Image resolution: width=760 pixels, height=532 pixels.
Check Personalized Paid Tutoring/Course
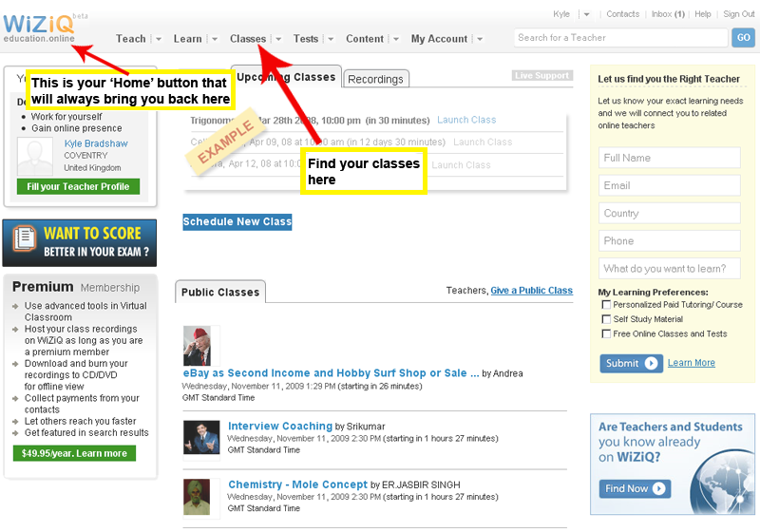tap(606, 305)
